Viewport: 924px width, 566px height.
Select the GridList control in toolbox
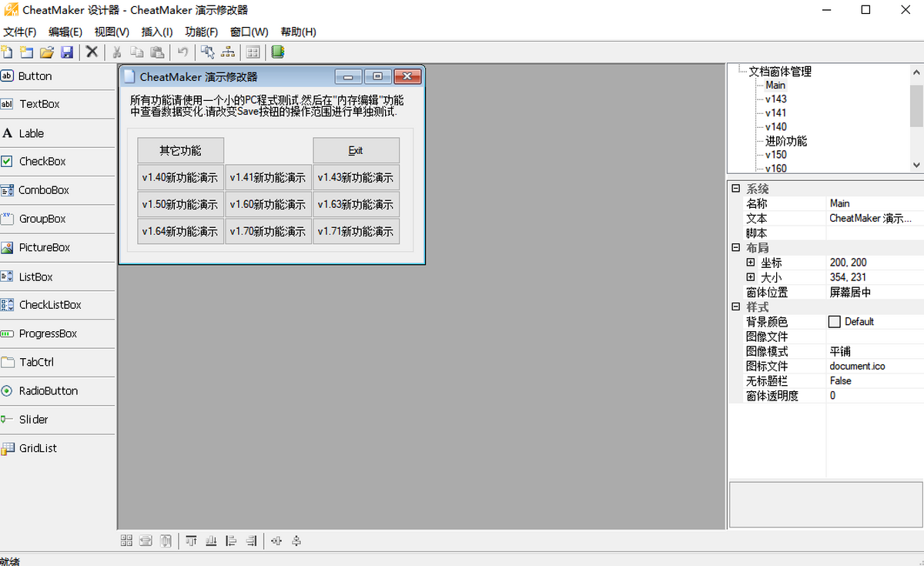57,448
